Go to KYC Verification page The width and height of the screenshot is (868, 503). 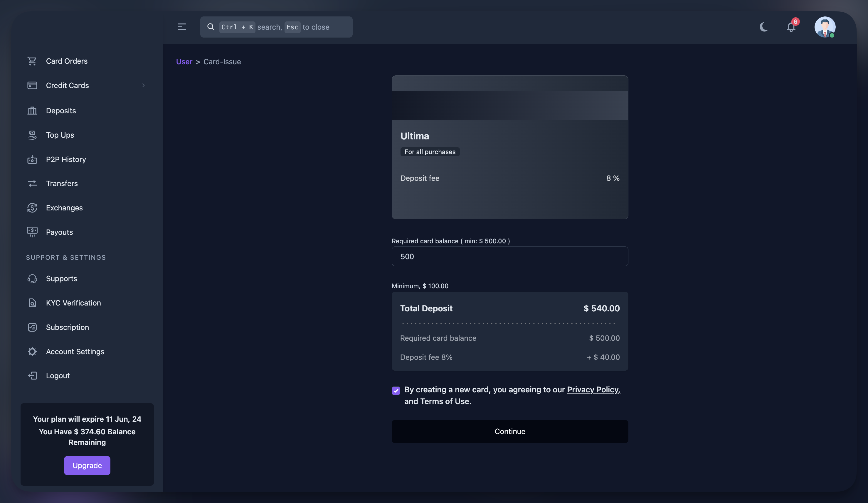coord(73,303)
